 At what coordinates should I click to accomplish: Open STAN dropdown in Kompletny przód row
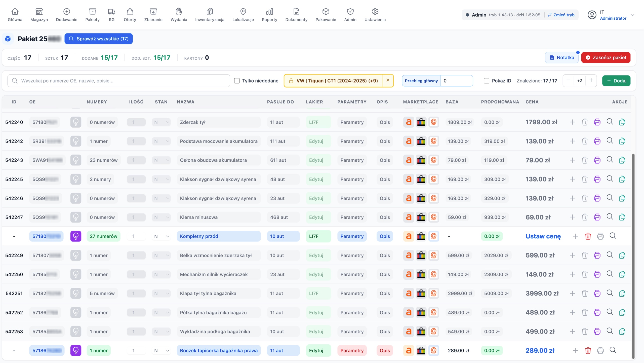[161, 236]
